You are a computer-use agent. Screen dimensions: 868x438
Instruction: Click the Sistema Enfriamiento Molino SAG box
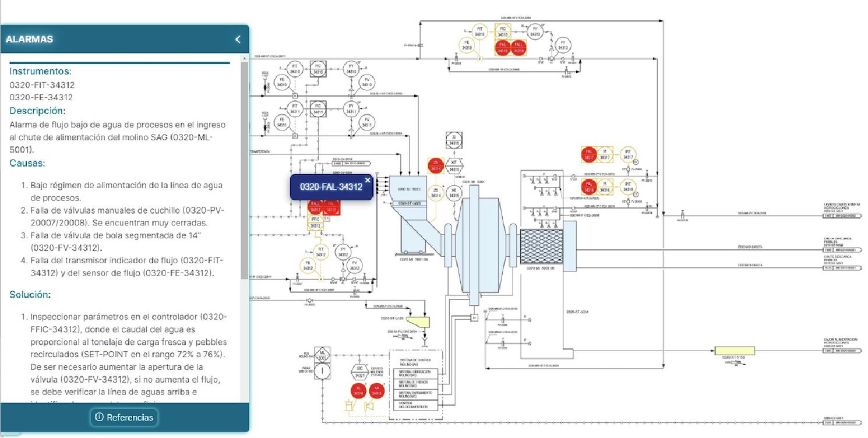click(417, 394)
